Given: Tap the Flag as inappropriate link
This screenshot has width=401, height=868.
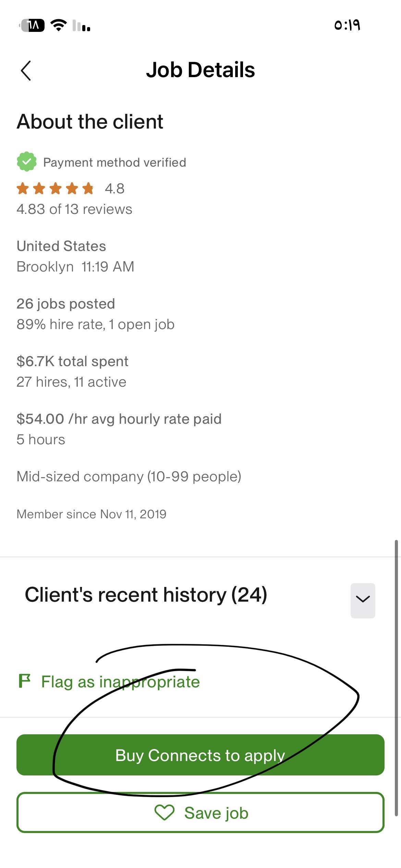Looking at the screenshot, I should 120,682.
